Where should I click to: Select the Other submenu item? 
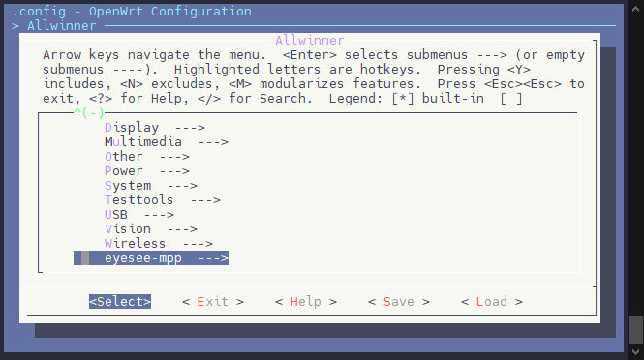point(146,157)
